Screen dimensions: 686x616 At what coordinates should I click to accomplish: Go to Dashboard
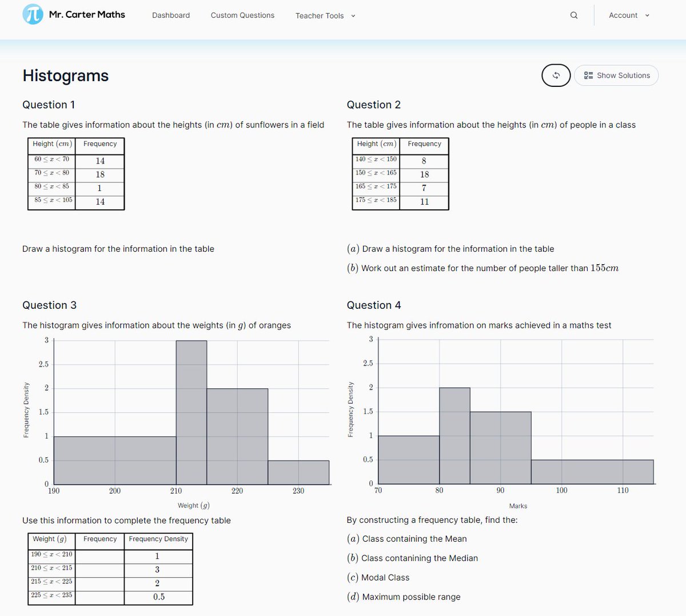click(171, 15)
